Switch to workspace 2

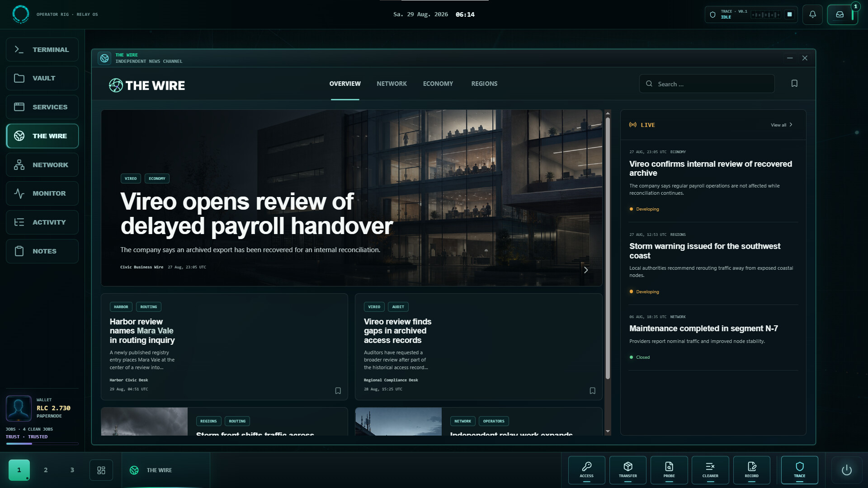click(x=46, y=470)
